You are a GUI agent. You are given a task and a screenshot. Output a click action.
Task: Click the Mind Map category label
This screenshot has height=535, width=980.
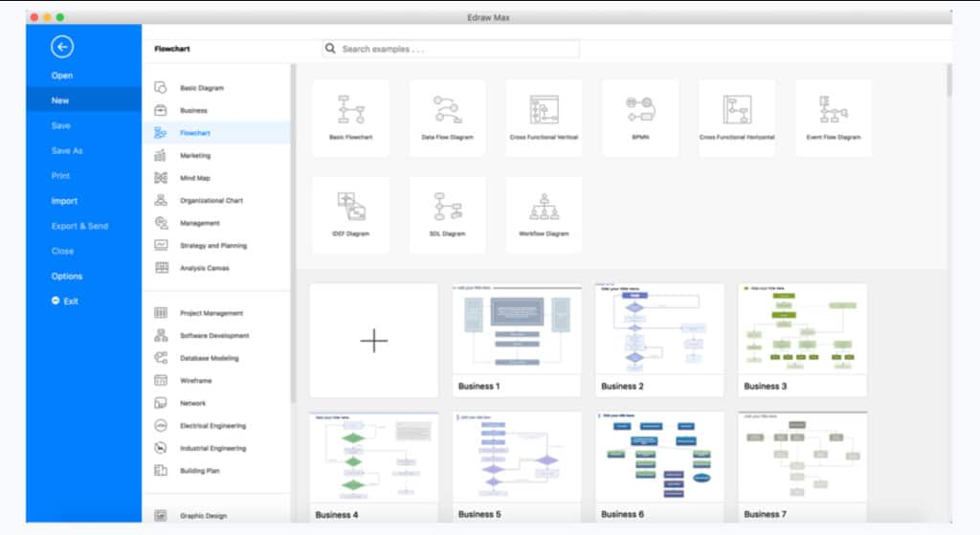click(195, 177)
